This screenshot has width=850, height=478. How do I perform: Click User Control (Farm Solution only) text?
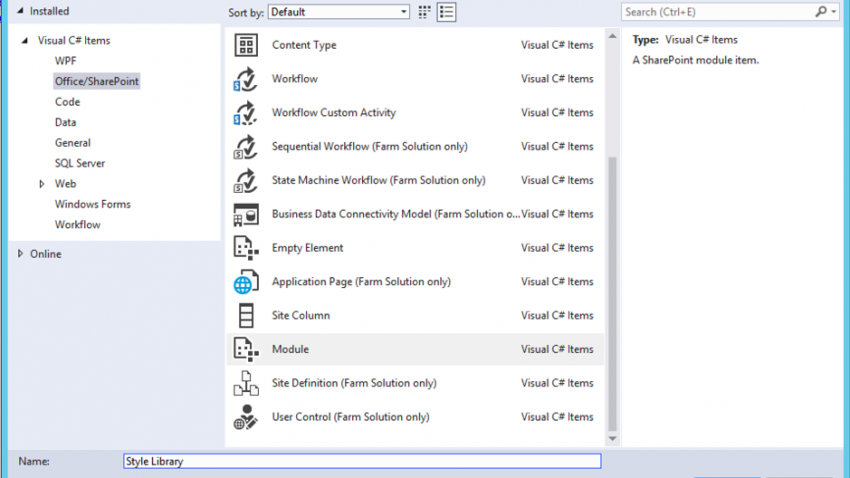(351, 417)
